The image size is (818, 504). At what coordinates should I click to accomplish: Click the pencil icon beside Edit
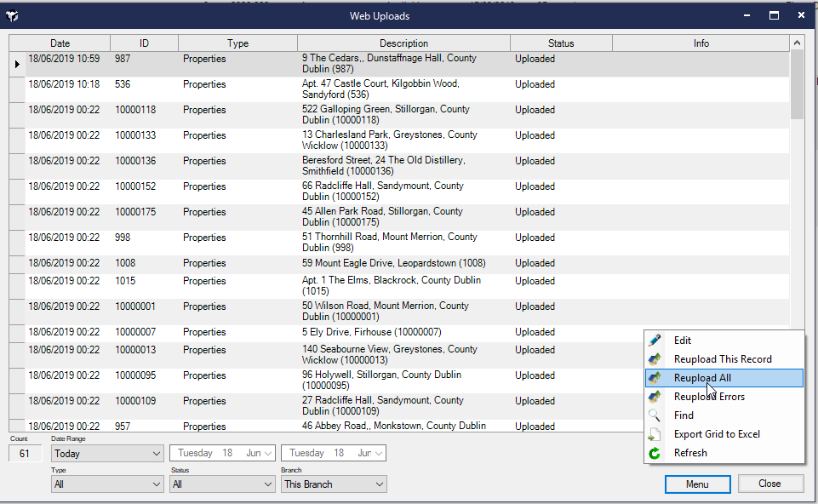[655, 341]
